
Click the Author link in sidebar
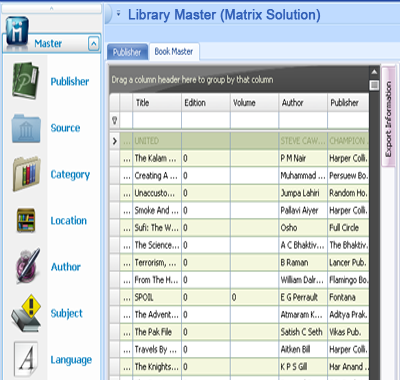click(x=66, y=267)
